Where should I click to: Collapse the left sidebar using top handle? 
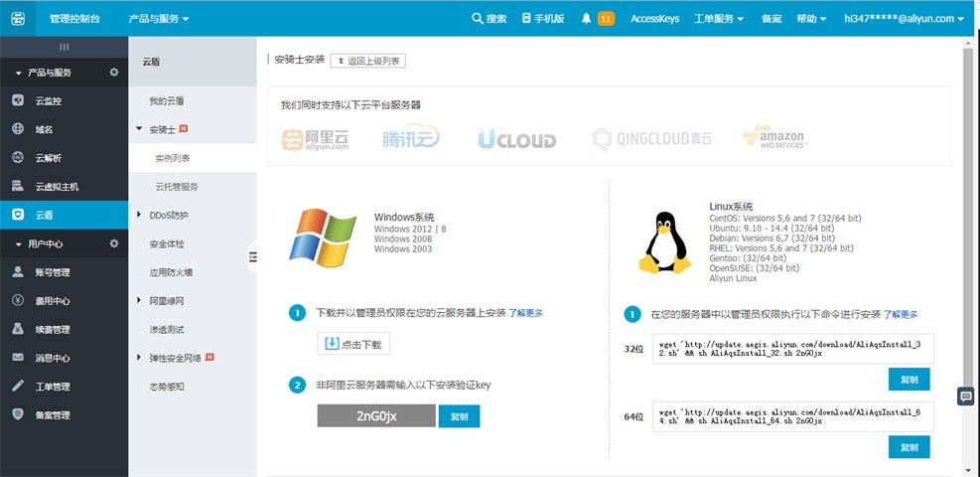click(64, 47)
